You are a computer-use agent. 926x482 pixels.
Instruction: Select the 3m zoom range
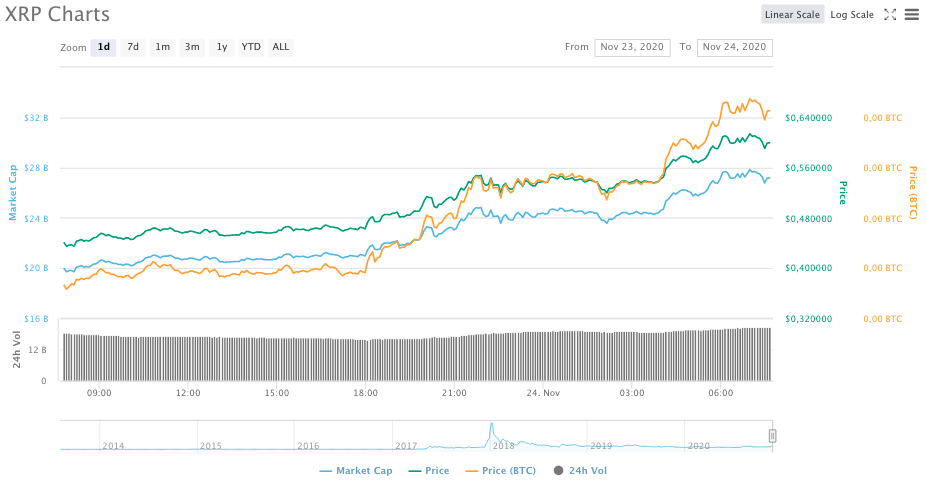(x=192, y=47)
